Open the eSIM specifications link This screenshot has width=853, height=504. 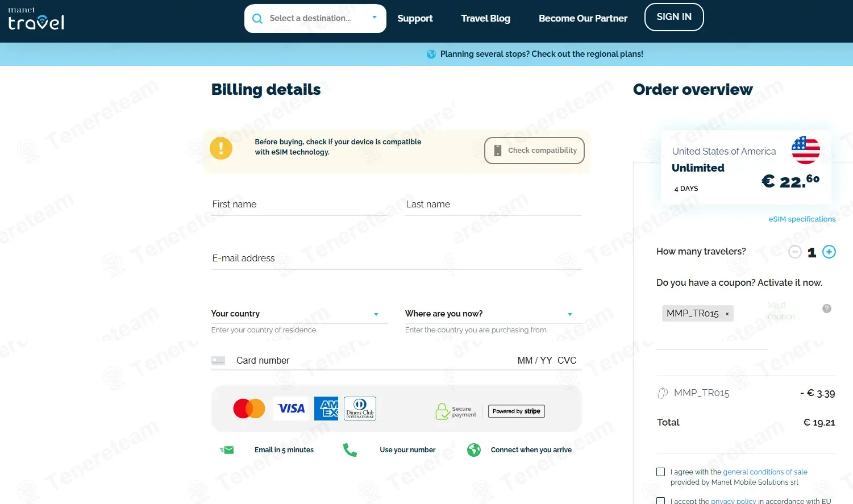[802, 219]
